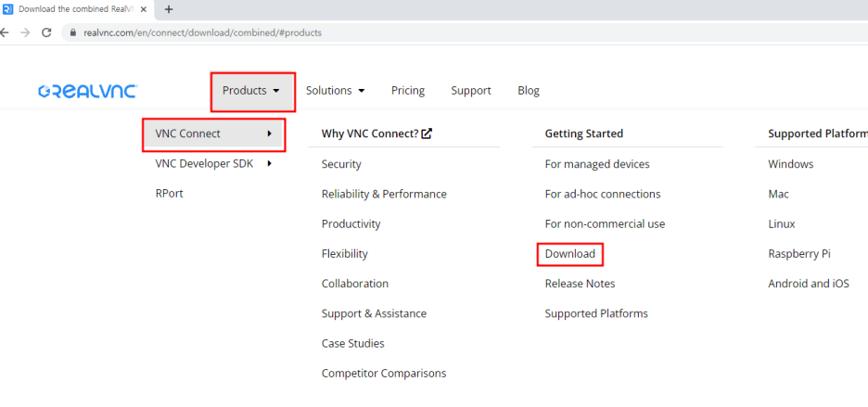Click the address bar URL field
This screenshot has height=407, width=868.
click(465, 32)
